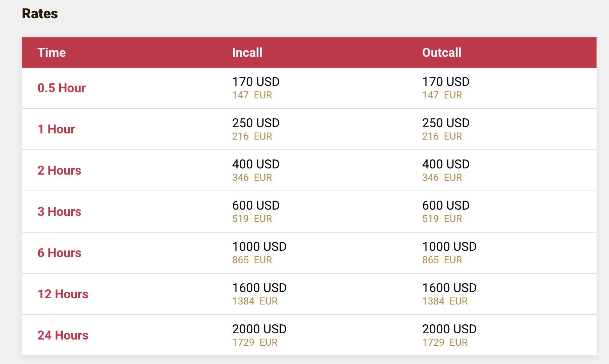609x364 pixels.
Task: Select the 2 Hours row label
Action: 59,170
